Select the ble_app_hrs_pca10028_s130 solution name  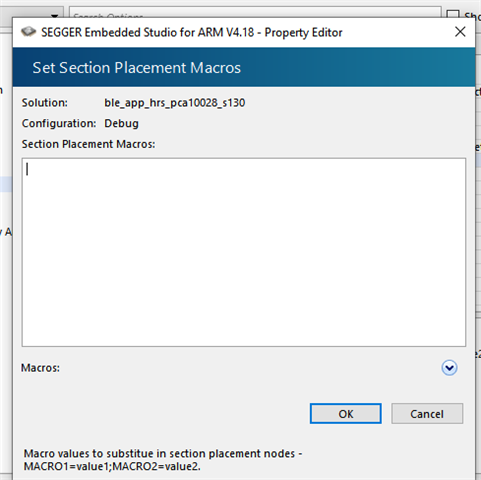click(175, 103)
